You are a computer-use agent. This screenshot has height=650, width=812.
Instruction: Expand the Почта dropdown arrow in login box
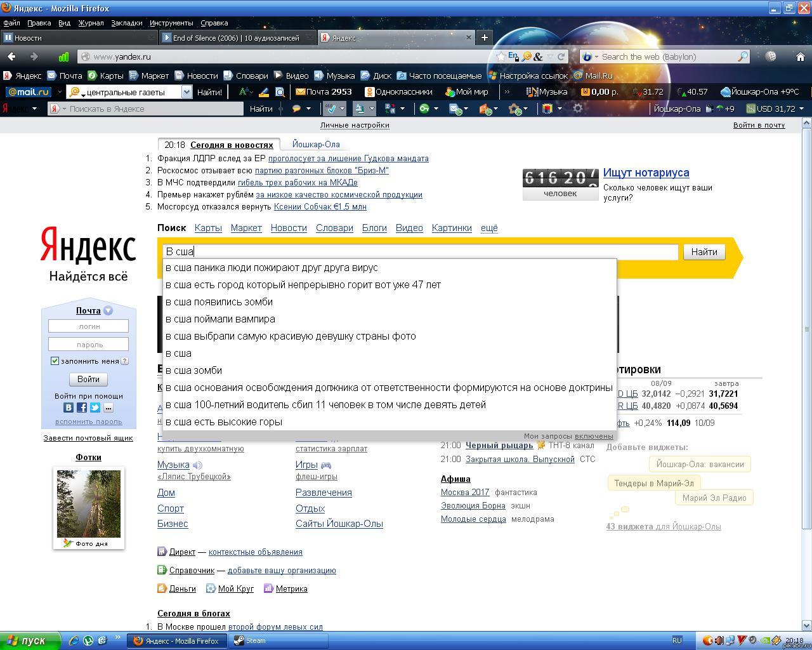coord(108,311)
